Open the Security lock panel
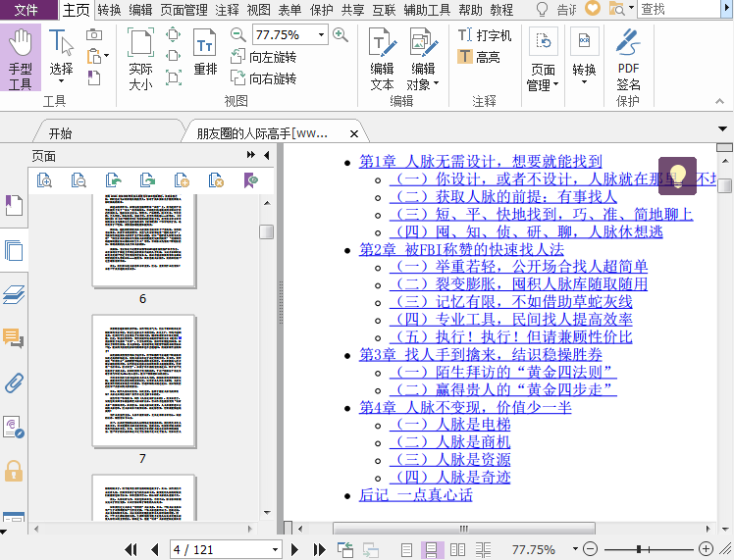The image size is (734, 560). [x=14, y=471]
